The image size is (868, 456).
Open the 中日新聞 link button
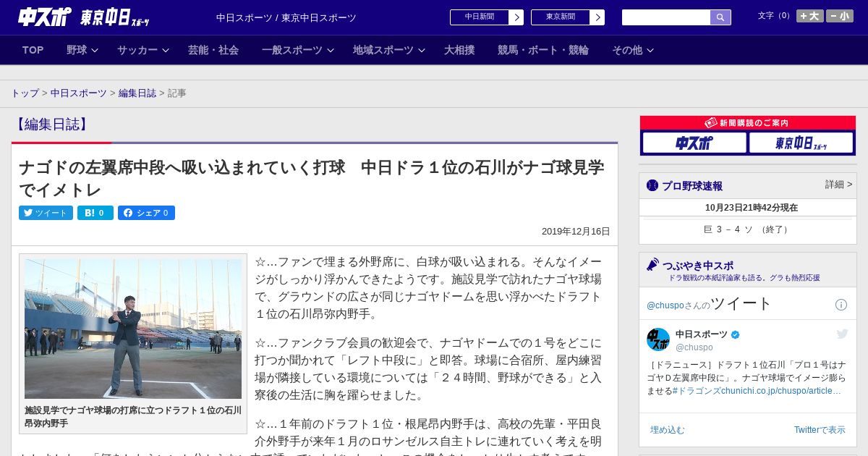(480, 17)
